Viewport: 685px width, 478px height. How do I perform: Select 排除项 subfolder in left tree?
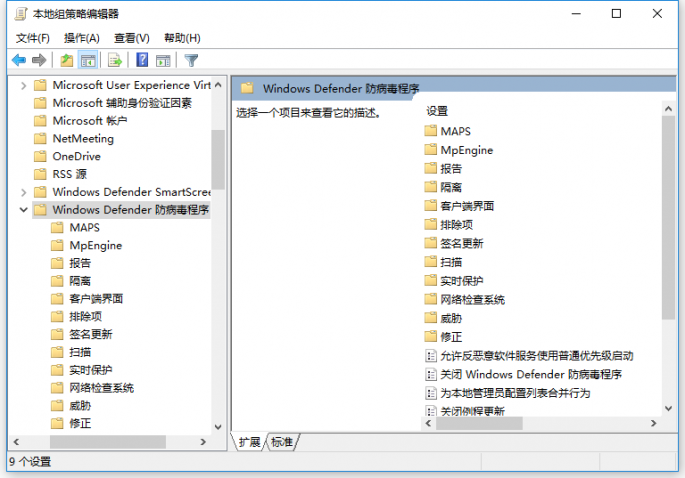click(x=85, y=316)
